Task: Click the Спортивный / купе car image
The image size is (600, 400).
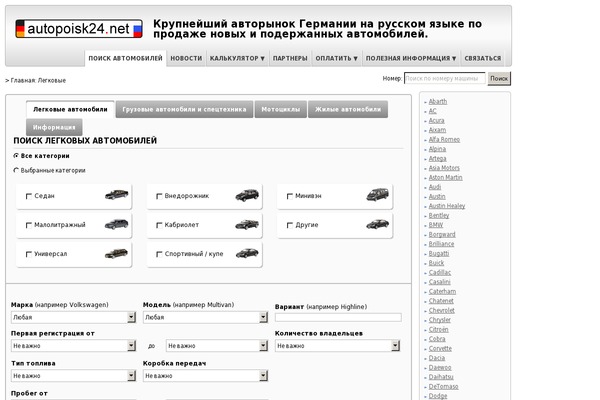Action: tap(247, 253)
